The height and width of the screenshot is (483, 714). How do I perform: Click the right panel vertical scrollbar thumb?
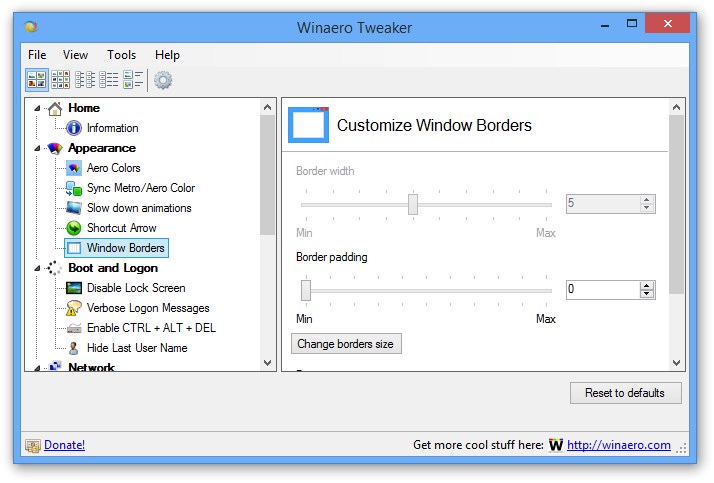point(676,204)
